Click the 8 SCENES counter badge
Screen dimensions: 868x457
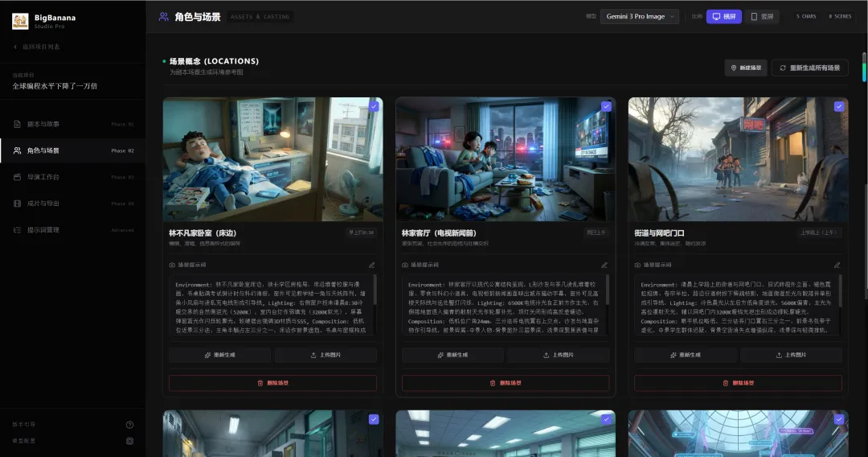pyautogui.click(x=840, y=17)
